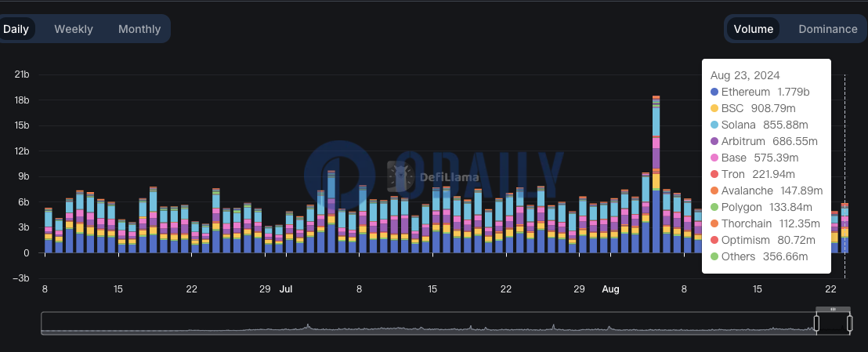Click the 'Solana 855.88m' tooltip row
Viewport: 868px width, 352px height.
[x=761, y=125]
